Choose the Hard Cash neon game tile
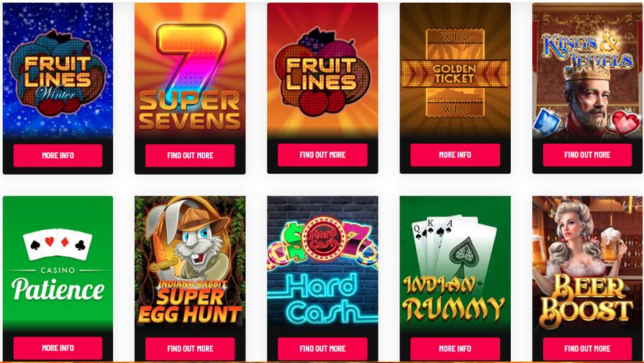Image resolution: width=644 pixels, height=363 pixels. click(x=322, y=263)
